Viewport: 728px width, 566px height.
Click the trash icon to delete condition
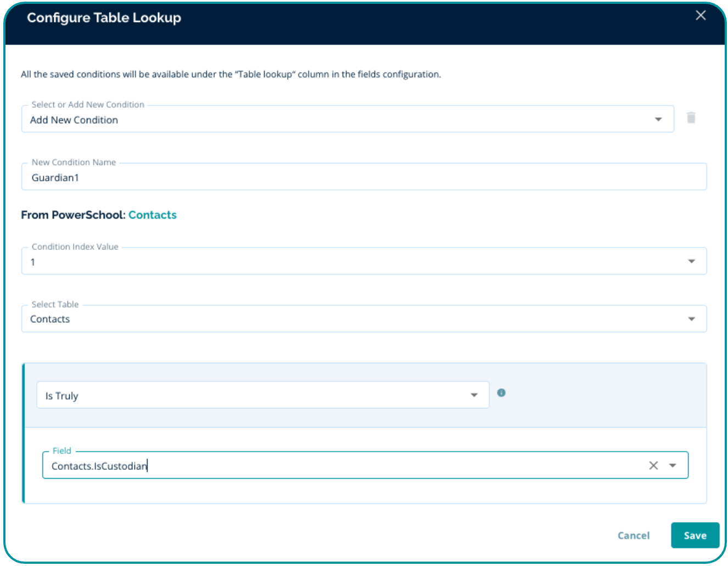[x=691, y=117]
